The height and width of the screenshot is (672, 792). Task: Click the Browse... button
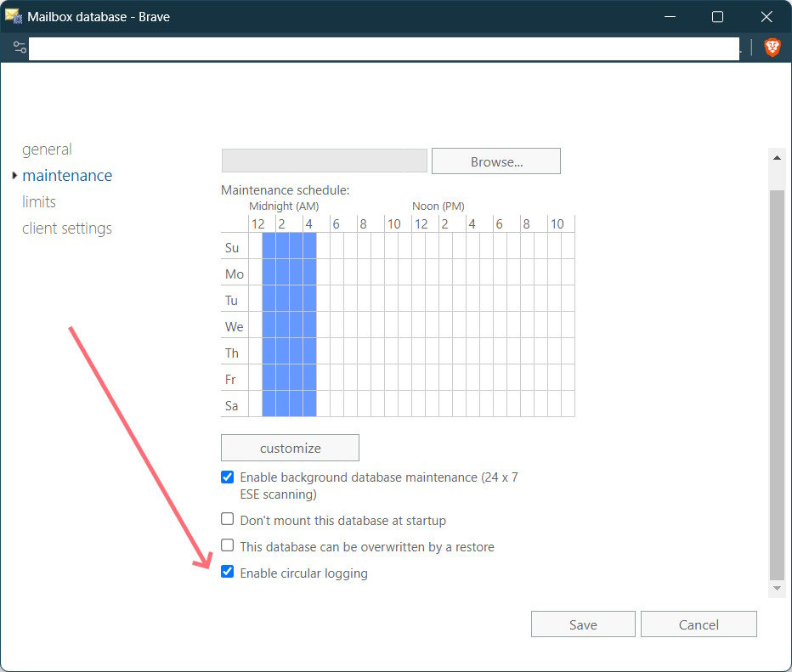tap(496, 161)
